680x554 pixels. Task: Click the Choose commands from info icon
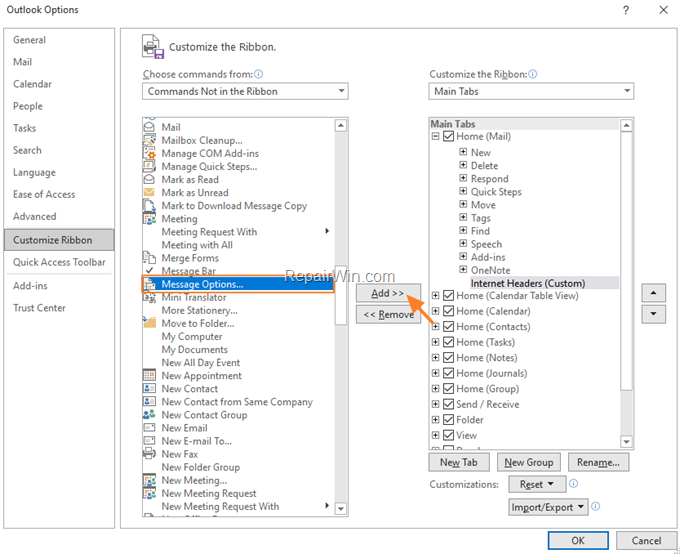(x=258, y=74)
